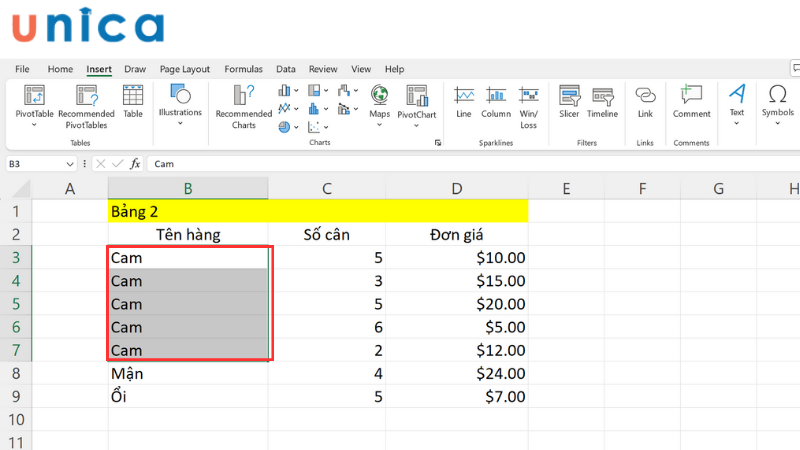Insert a Link
This screenshot has height=450, width=800.
[645, 104]
